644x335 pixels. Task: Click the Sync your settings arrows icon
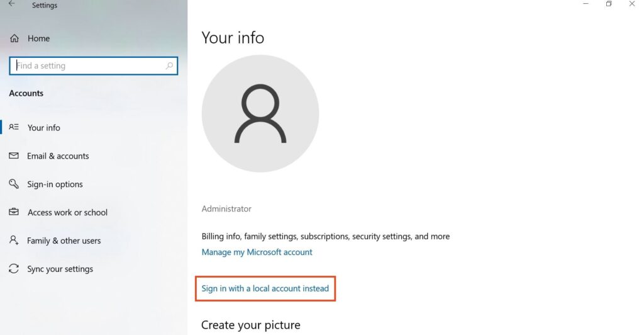[x=14, y=269]
